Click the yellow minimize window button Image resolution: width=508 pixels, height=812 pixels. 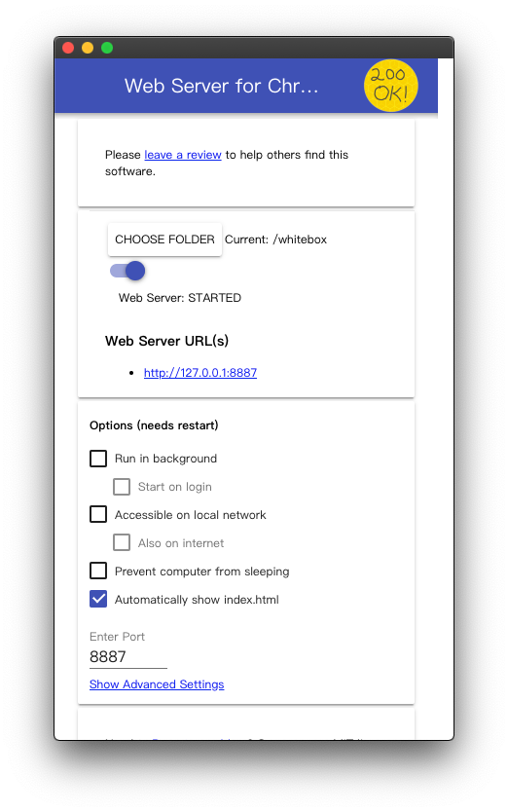click(88, 48)
